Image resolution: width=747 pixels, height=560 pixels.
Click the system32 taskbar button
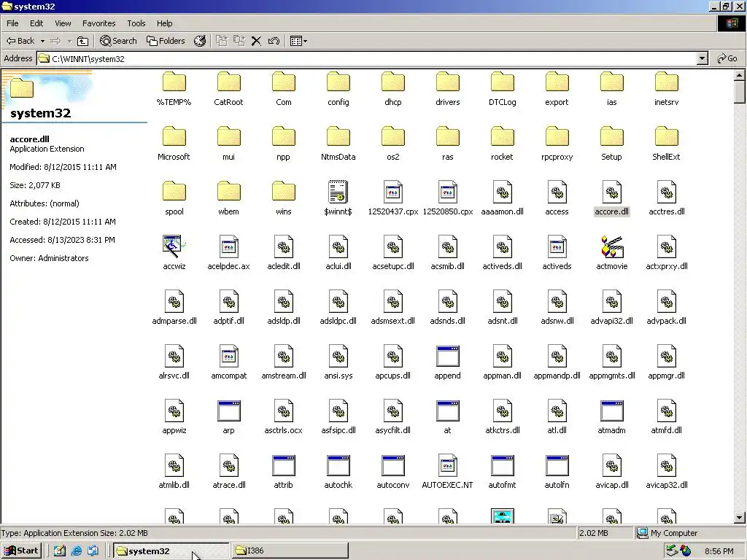tap(171, 551)
